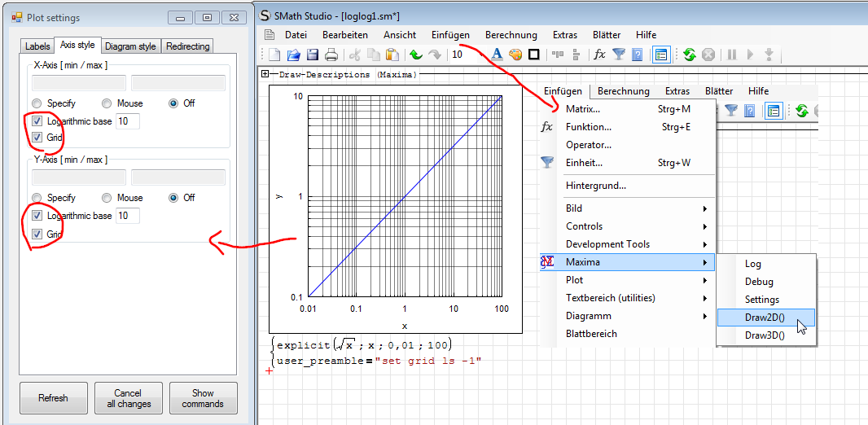Click the print icon in toolbar

point(331,55)
